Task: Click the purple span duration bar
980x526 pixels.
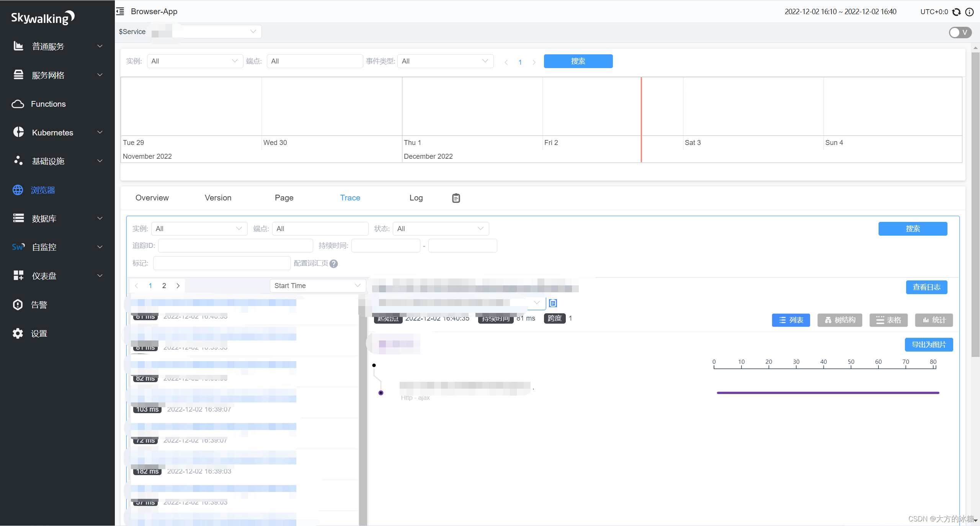Action: coord(828,393)
